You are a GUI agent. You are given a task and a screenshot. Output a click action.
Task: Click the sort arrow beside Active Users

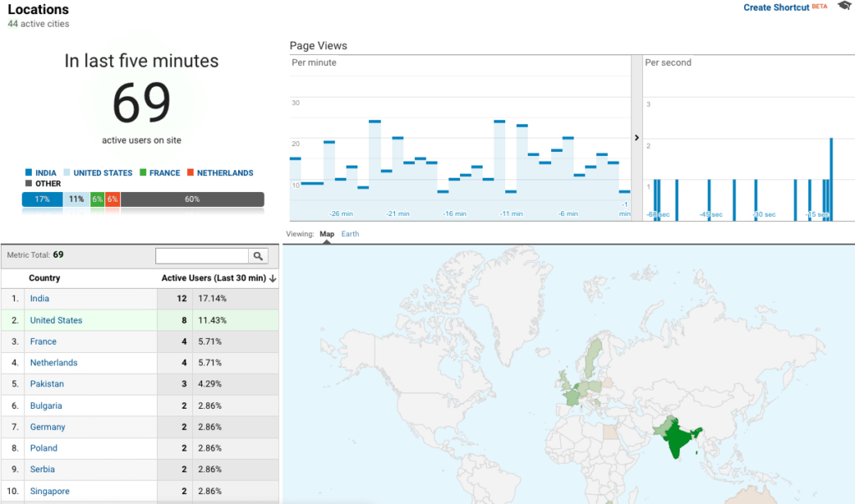coord(273,279)
